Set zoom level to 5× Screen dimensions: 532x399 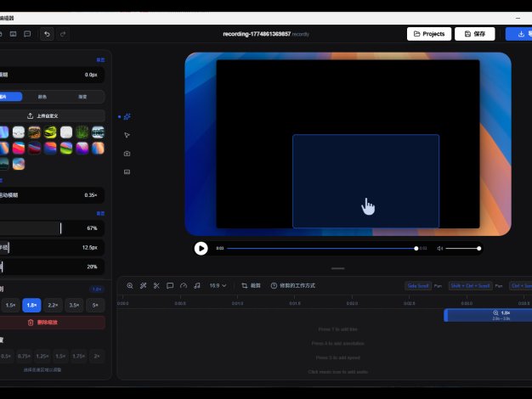(x=95, y=305)
